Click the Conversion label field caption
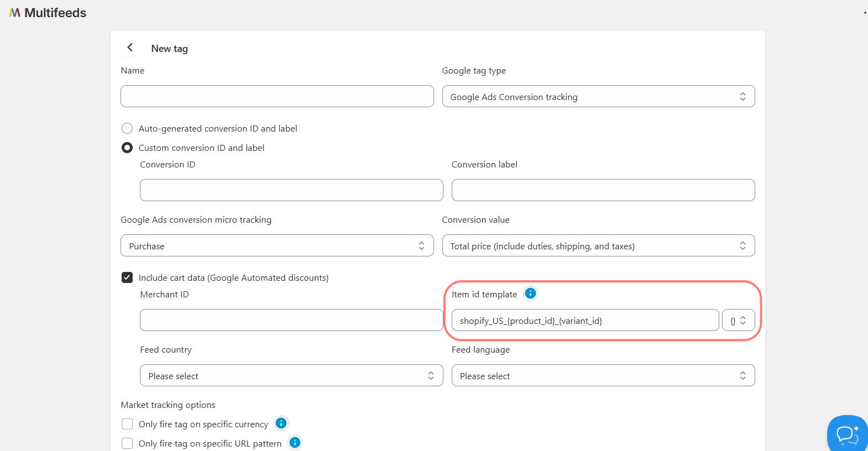 pyautogui.click(x=484, y=165)
